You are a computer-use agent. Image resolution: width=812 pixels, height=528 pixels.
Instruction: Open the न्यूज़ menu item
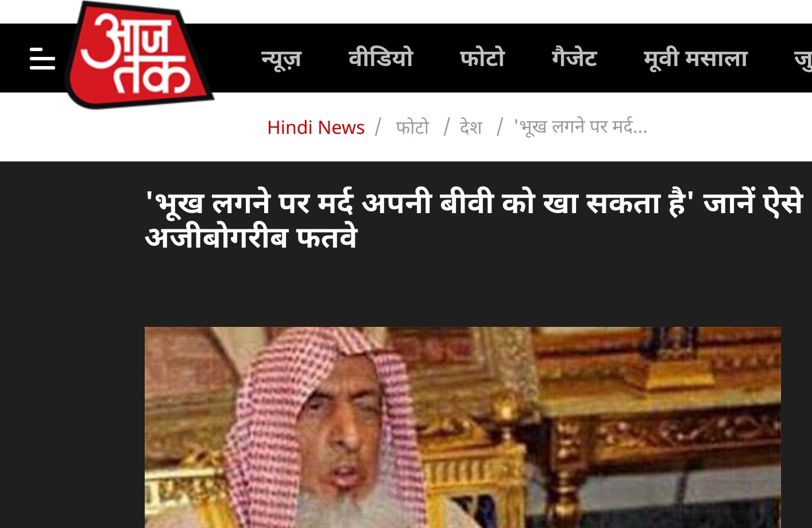(x=281, y=58)
